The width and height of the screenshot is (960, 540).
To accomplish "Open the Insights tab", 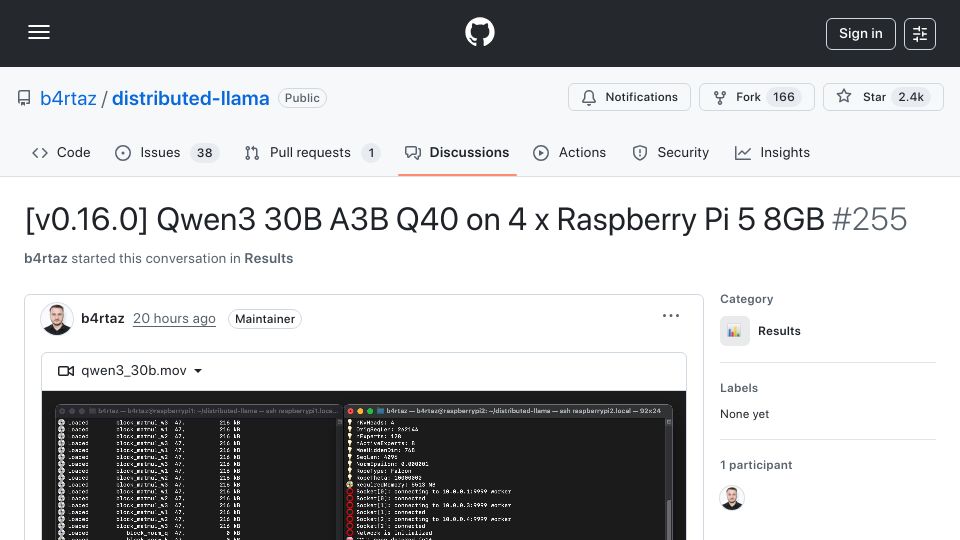I will click(x=772, y=152).
